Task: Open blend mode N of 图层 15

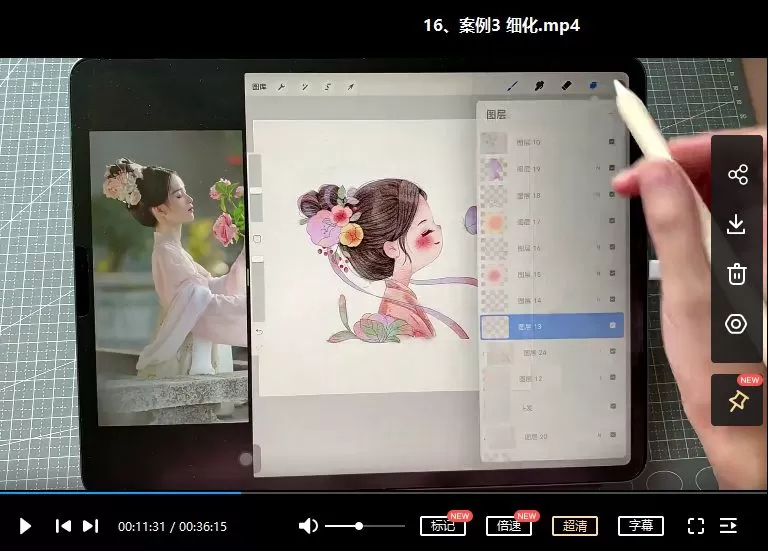Action: click(x=599, y=273)
